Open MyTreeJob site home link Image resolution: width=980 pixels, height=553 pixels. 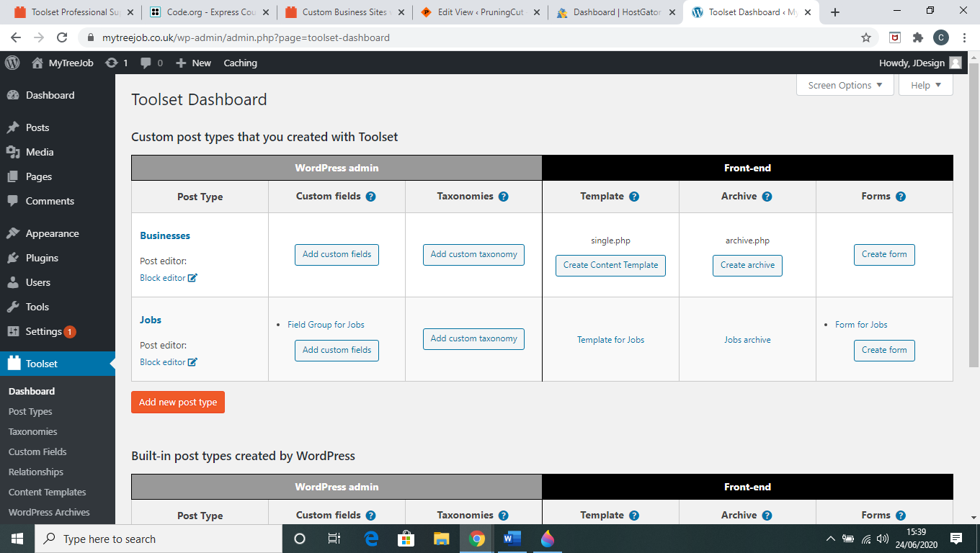click(x=63, y=63)
